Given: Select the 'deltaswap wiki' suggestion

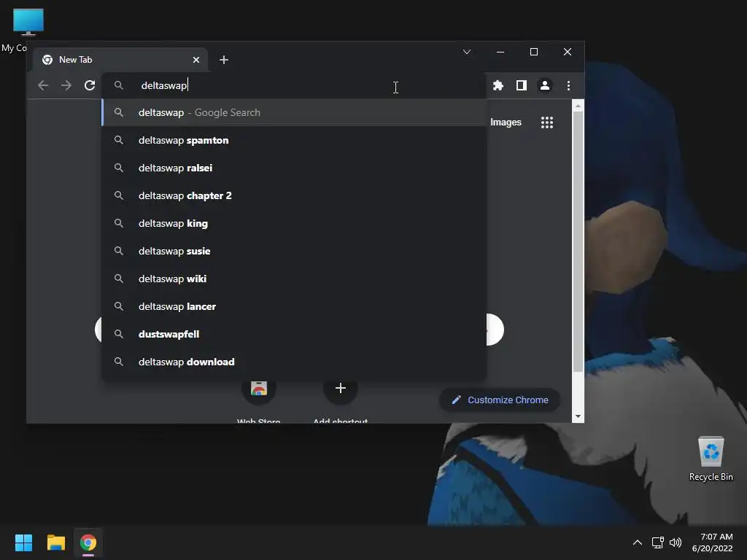Looking at the screenshot, I should point(295,279).
